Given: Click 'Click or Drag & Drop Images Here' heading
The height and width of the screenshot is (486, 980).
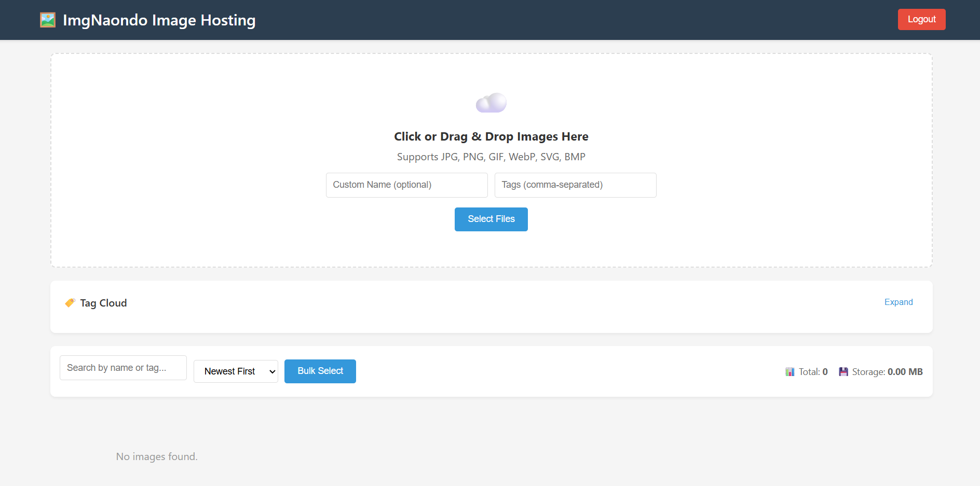Looking at the screenshot, I should [x=491, y=136].
